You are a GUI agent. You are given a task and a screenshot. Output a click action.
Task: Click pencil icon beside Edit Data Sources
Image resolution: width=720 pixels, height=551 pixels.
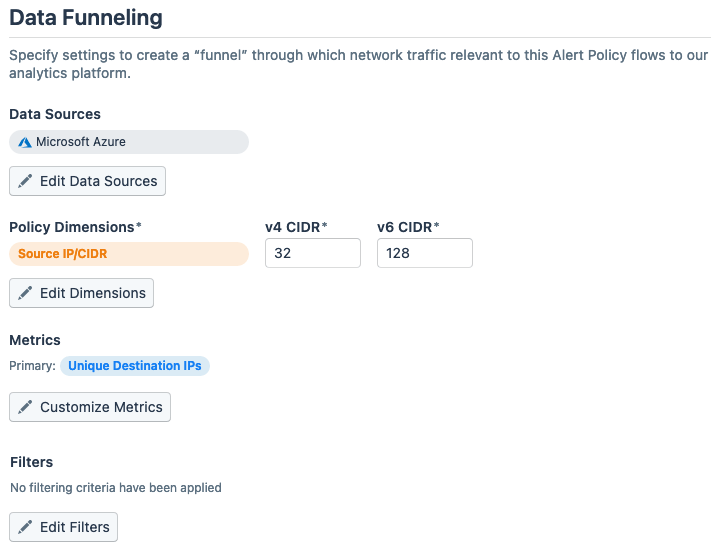coord(26,181)
